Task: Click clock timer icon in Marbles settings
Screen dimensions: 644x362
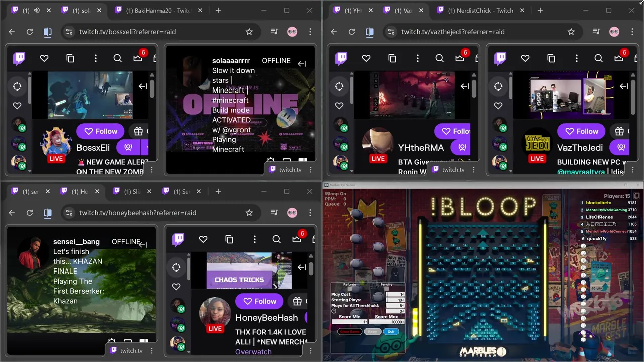Action: click(x=334, y=311)
